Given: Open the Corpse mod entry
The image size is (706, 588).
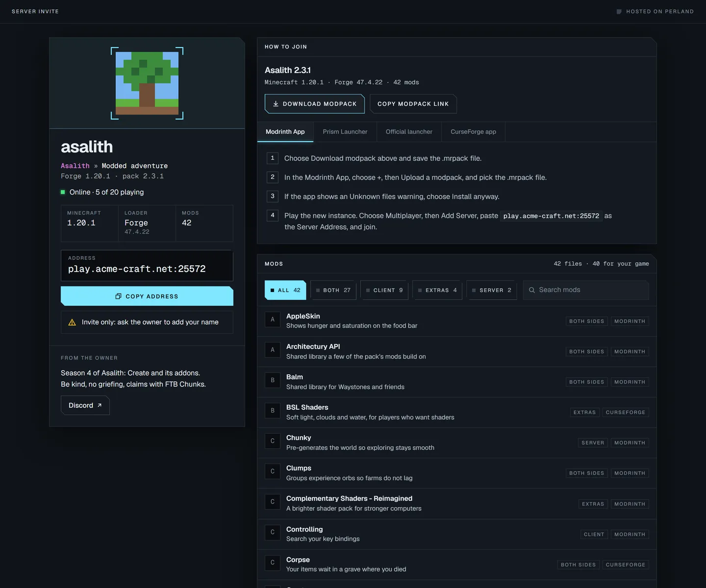Looking at the screenshot, I should 457,565.
